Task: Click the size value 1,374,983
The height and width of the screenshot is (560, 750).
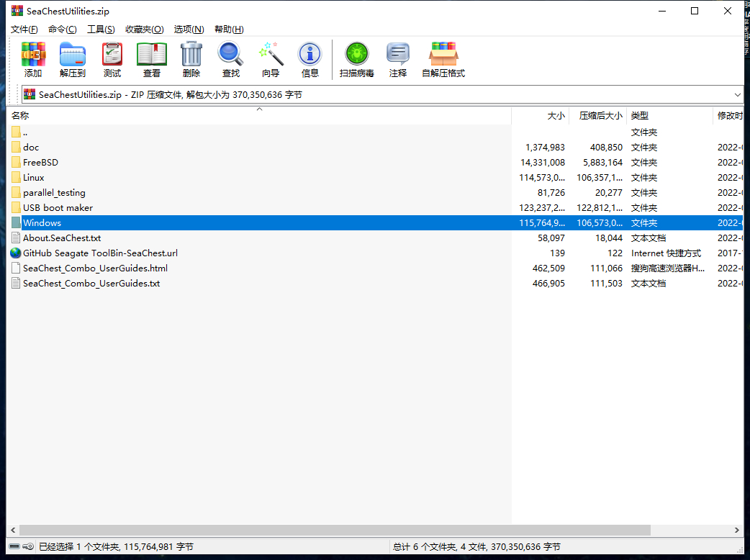Action: (x=545, y=148)
